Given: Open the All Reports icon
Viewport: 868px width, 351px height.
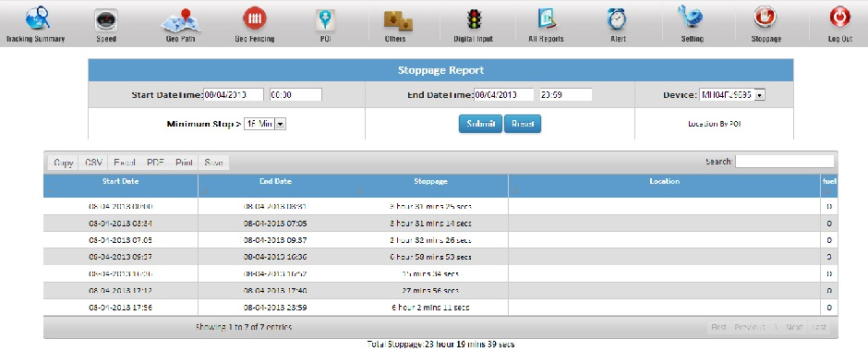Looking at the screenshot, I should 546,20.
